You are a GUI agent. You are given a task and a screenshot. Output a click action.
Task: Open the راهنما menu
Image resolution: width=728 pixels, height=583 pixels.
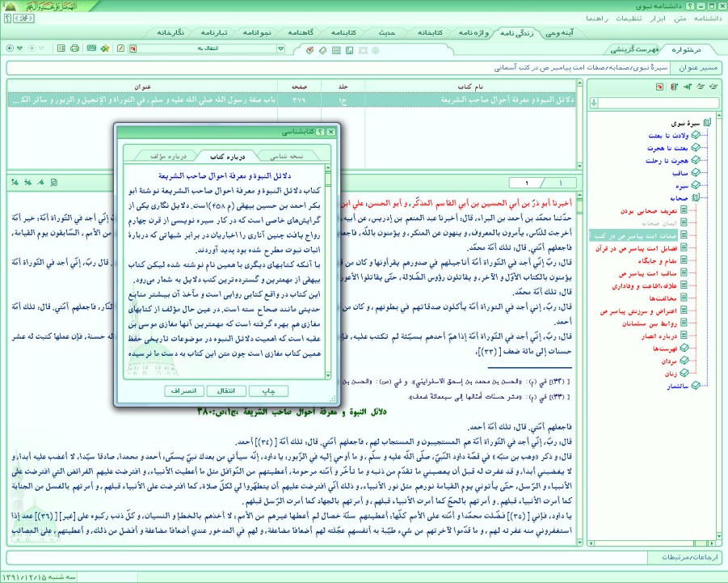597,19
